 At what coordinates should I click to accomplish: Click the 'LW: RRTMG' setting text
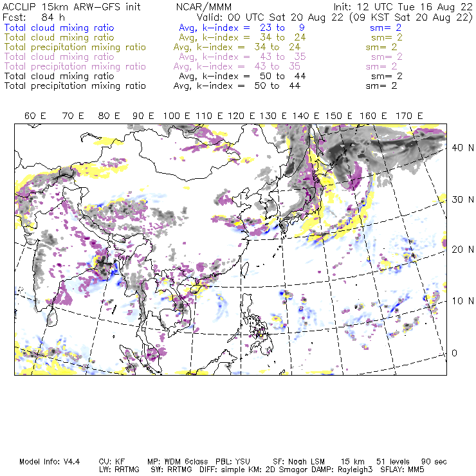click(119, 470)
